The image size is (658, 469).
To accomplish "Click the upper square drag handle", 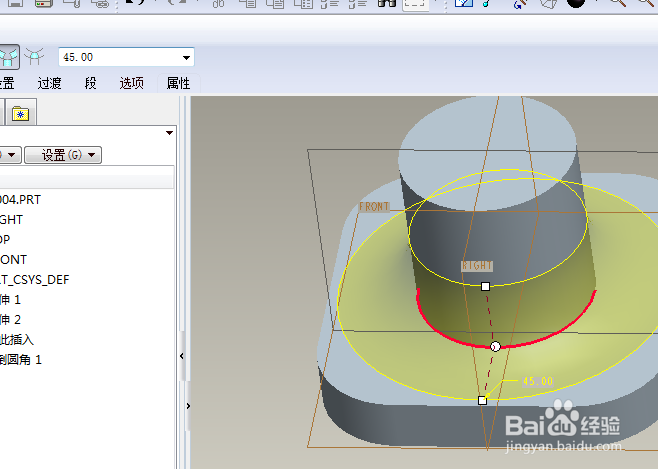I will pos(486,287).
